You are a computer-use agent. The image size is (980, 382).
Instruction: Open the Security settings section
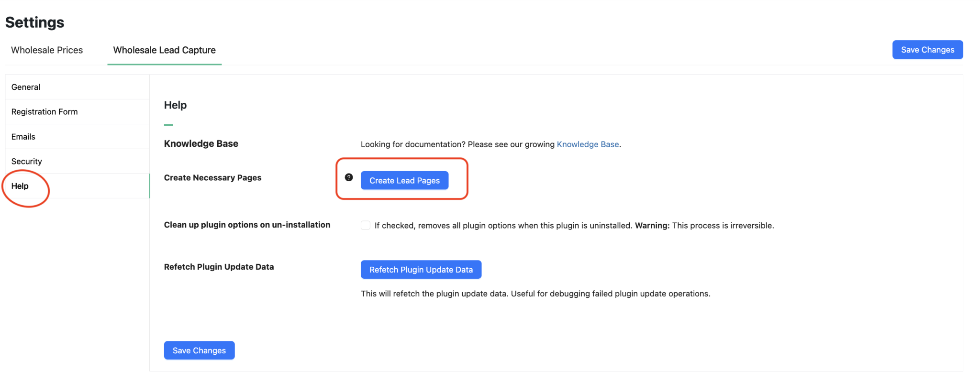tap(78, 162)
